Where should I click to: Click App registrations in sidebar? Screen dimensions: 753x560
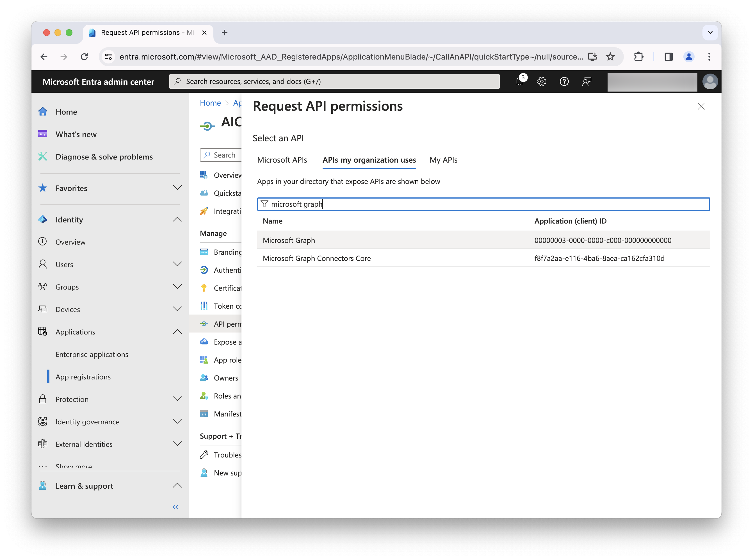[83, 377]
